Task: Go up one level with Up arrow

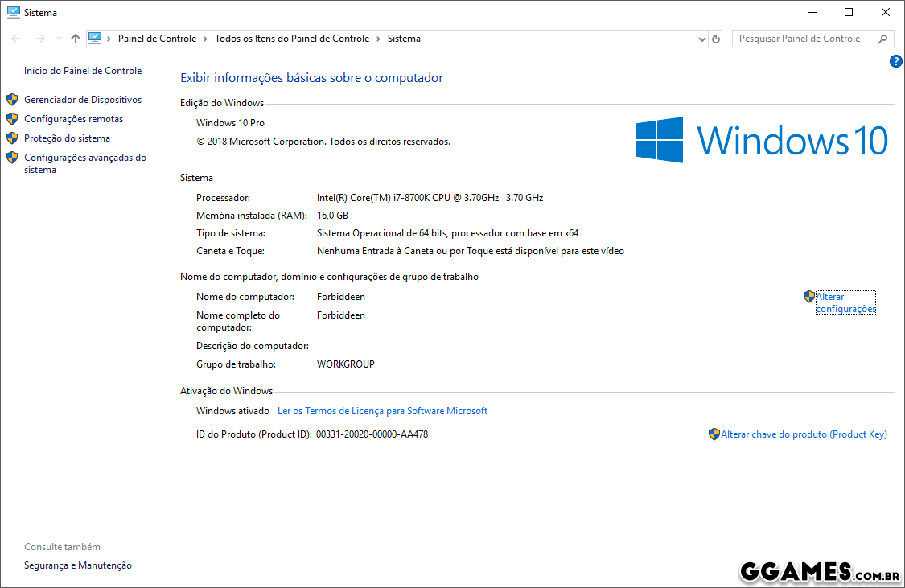Action: [76, 39]
